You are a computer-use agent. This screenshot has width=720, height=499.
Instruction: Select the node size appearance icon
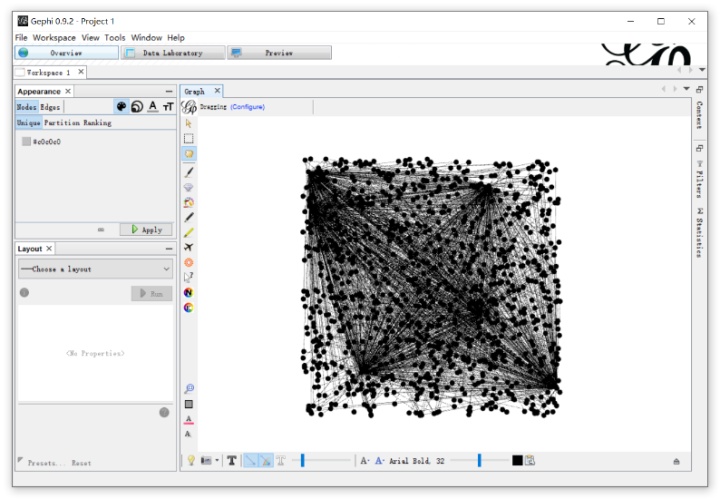click(x=137, y=107)
